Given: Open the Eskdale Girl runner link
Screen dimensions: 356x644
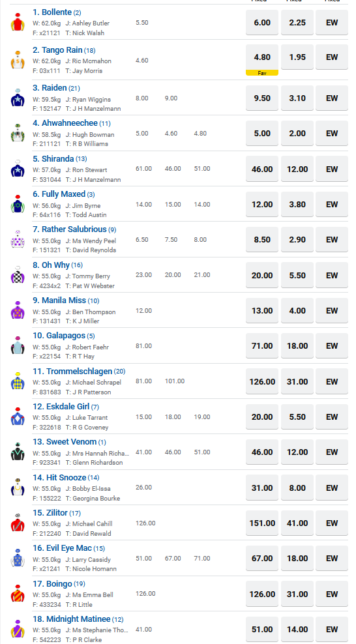Looking at the screenshot, I should tap(61, 407).
